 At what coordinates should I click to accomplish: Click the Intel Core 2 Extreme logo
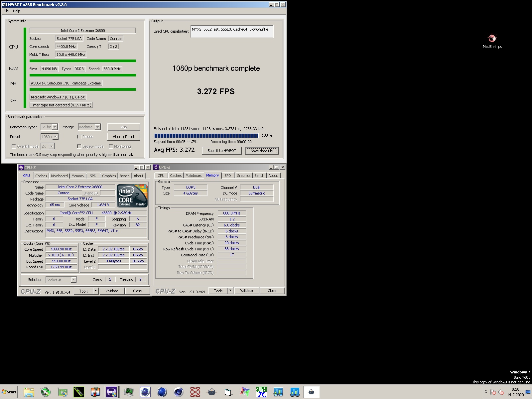pyautogui.click(x=132, y=196)
